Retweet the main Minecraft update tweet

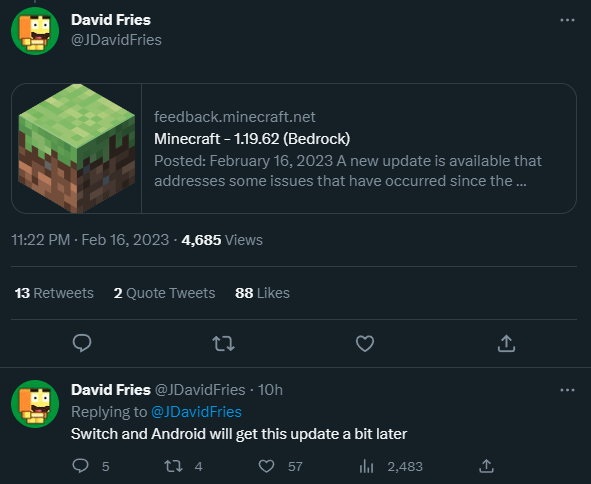pos(224,343)
